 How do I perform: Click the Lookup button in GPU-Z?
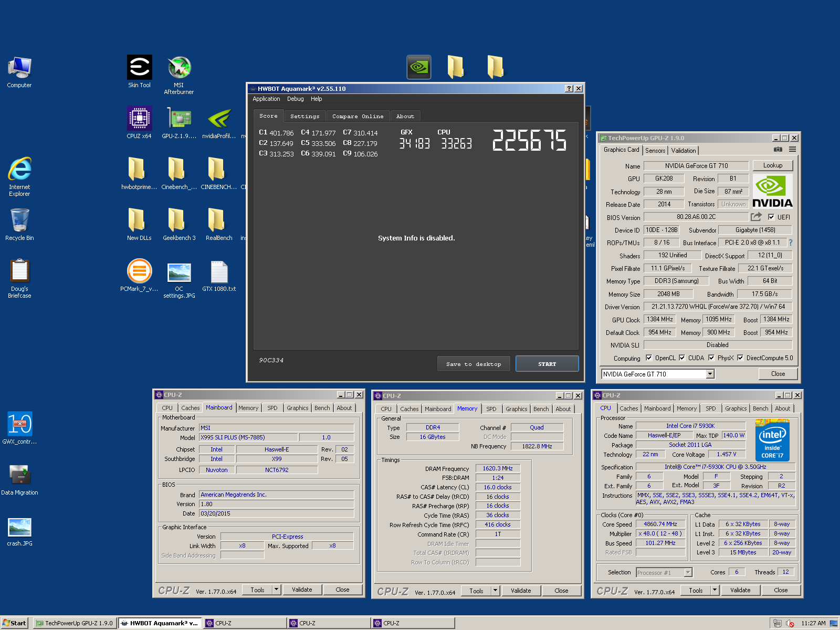772,165
